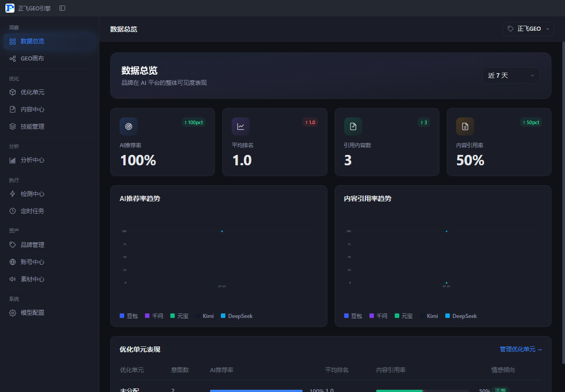565x392 pixels.
Task: Toggle 元宝 legend in AI推荐率趋势 chart
Action: click(179, 316)
